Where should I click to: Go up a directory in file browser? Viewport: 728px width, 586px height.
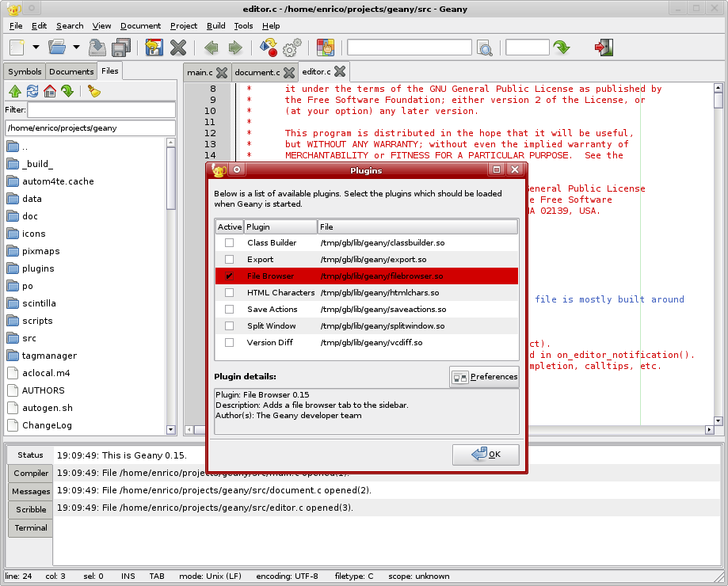pyautogui.click(x=15, y=91)
